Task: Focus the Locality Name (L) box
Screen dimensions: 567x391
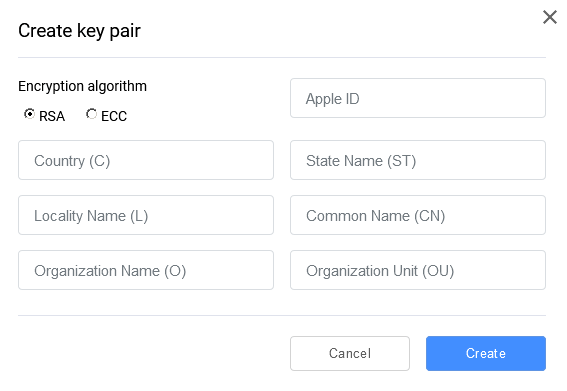Action: pos(146,215)
